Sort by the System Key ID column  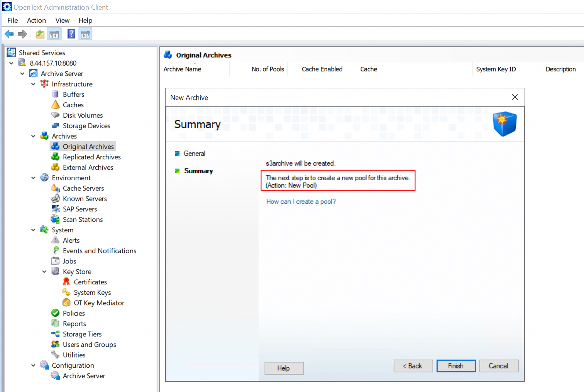pyautogui.click(x=496, y=69)
